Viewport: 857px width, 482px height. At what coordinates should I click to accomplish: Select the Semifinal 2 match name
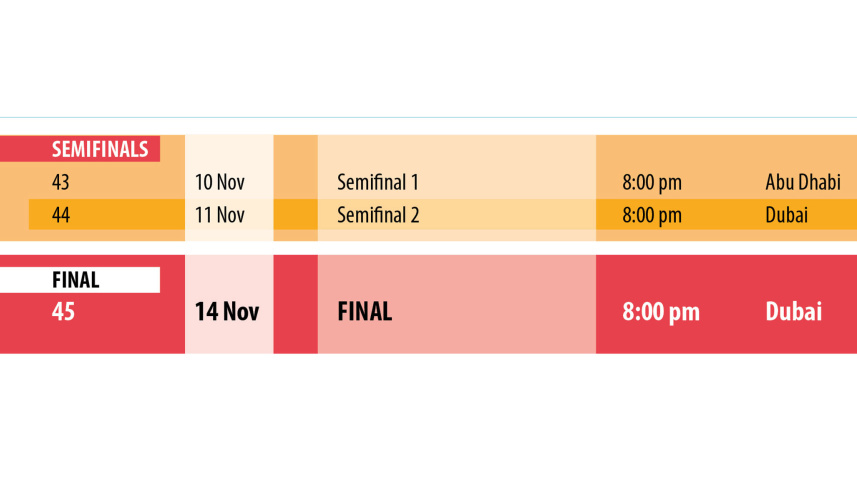click(378, 215)
